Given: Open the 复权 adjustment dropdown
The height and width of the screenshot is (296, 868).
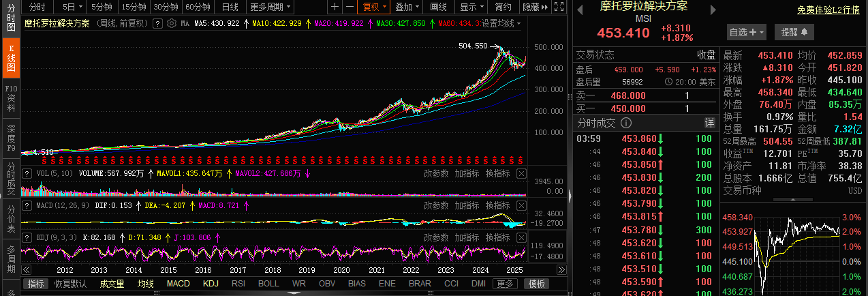Looking at the screenshot, I should point(375,7).
